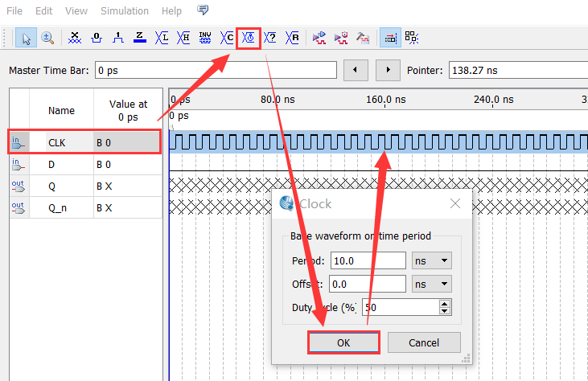Generate testbench script with hammer icon

[363, 38]
